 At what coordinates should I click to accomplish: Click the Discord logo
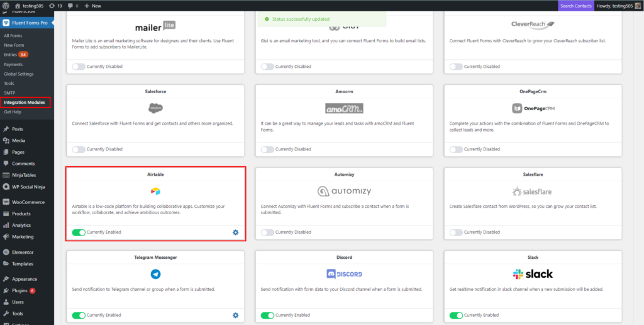[x=344, y=274]
